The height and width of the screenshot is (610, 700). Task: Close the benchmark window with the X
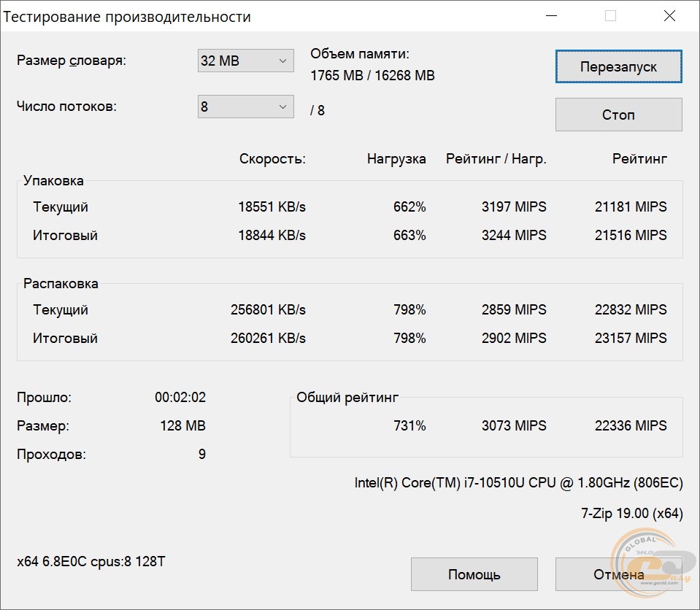pyautogui.click(x=669, y=16)
